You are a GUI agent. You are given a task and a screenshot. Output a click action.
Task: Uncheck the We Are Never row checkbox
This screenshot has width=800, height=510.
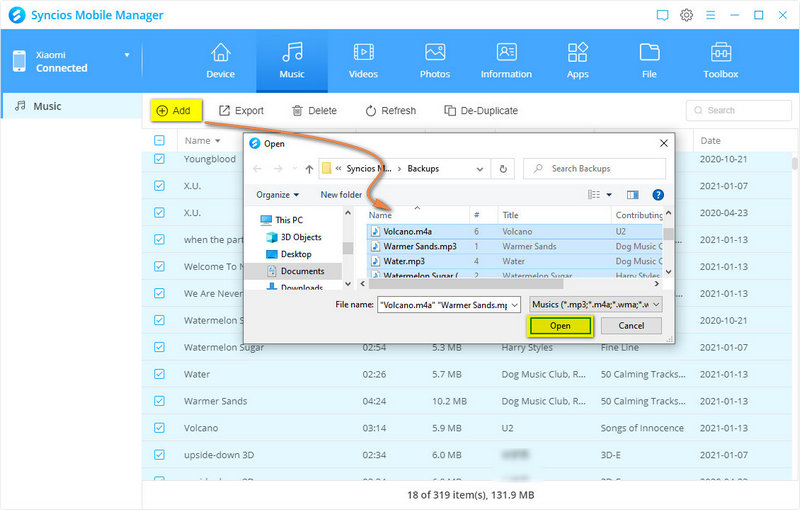pyautogui.click(x=159, y=293)
